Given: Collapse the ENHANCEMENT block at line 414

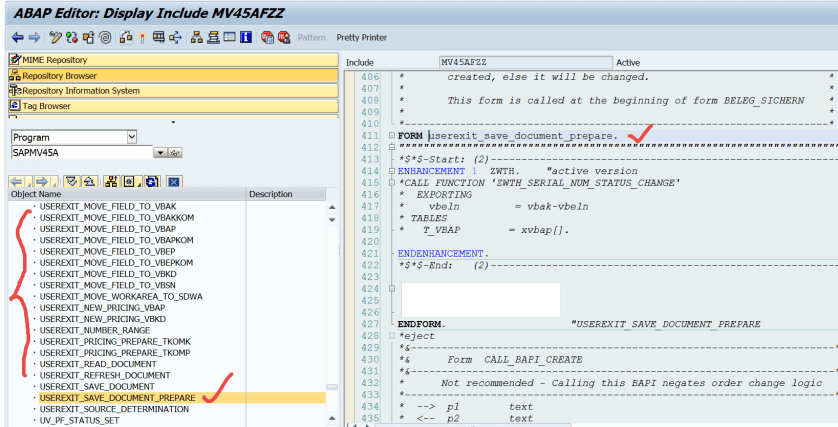Looking at the screenshot, I should coord(391,171).
